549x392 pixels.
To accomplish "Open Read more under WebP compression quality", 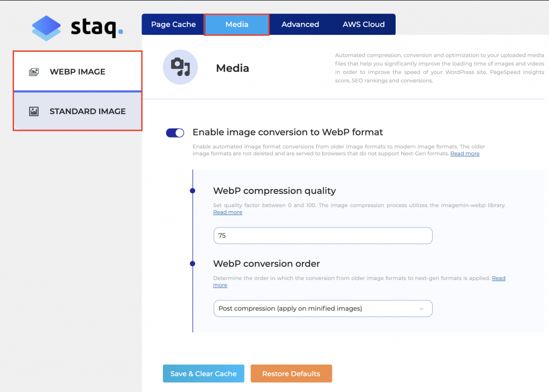I will click(227, 212).
